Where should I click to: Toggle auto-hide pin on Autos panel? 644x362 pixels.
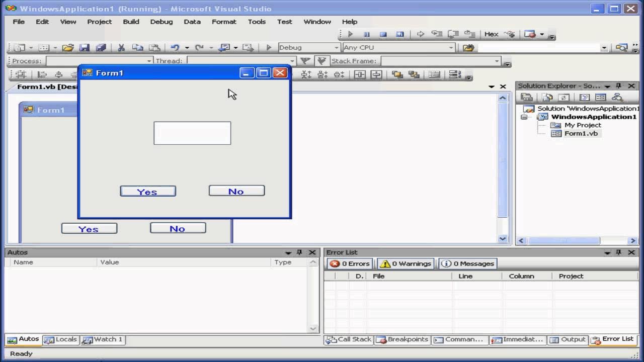point(299,252)
